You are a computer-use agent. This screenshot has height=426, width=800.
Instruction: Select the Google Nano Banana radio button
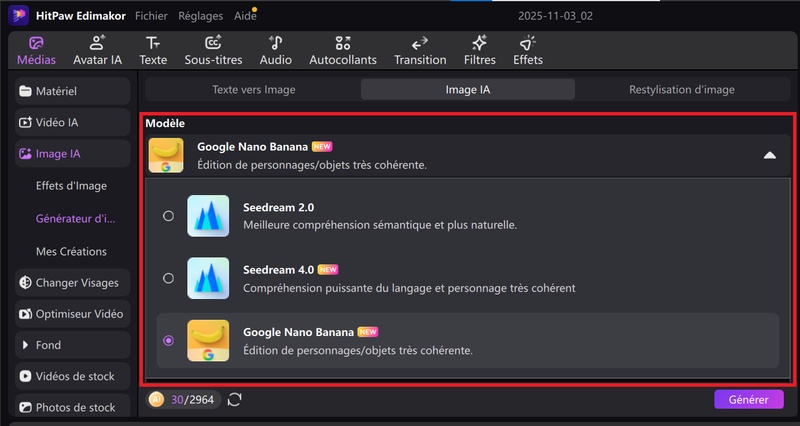tap(168, 340)
